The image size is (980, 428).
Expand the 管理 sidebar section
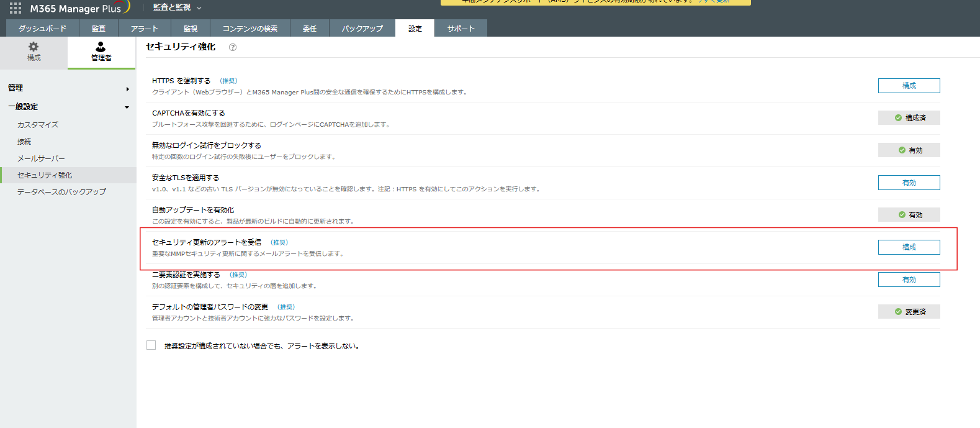click(68, 88)
